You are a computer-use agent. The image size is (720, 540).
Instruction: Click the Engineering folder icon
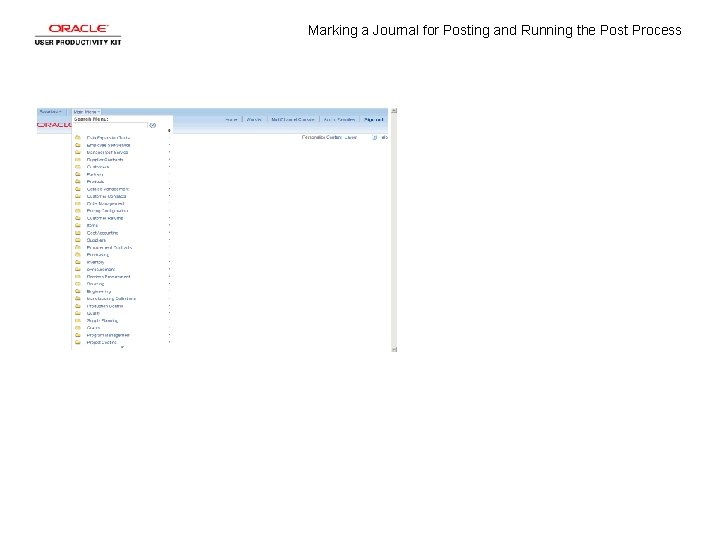(x=78, y=291)
